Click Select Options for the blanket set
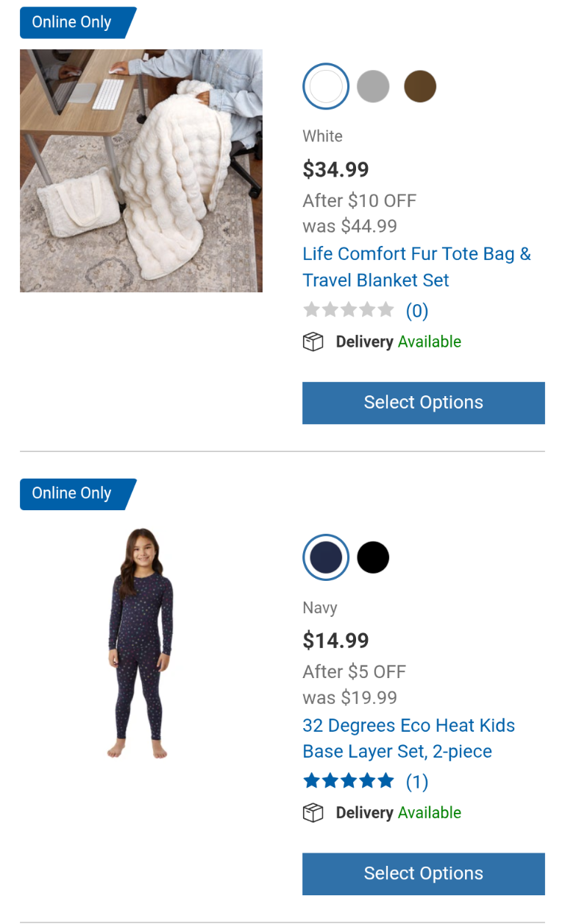565x924 pixels. 423,403
